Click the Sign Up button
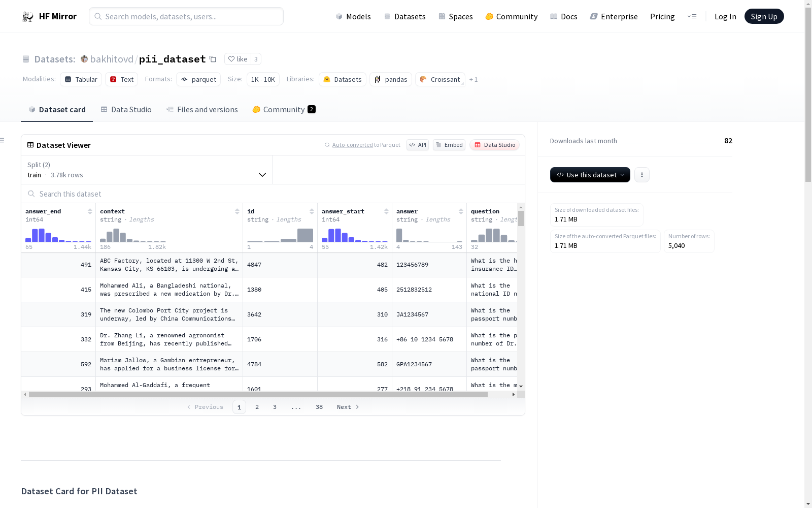The image size is (812, 508). [764, 17]
